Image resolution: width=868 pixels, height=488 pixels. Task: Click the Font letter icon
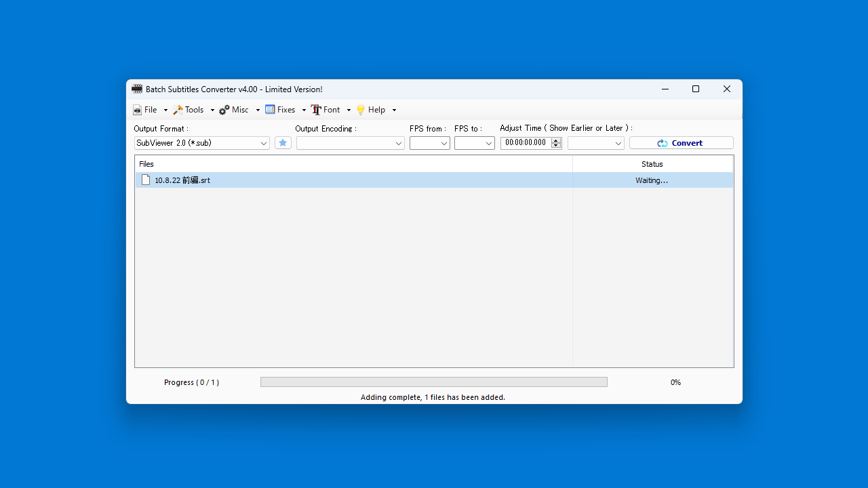click(316, 110)
